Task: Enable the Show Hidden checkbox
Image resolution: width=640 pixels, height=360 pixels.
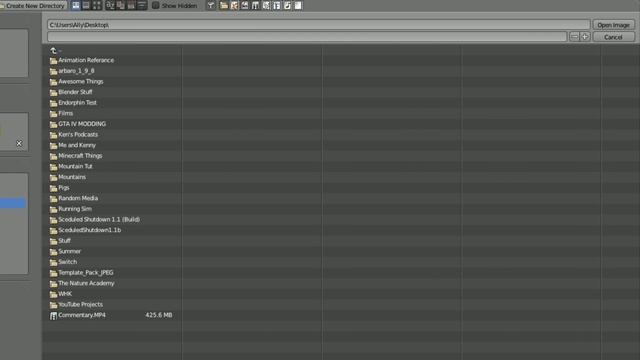Action: click(156, 6)
